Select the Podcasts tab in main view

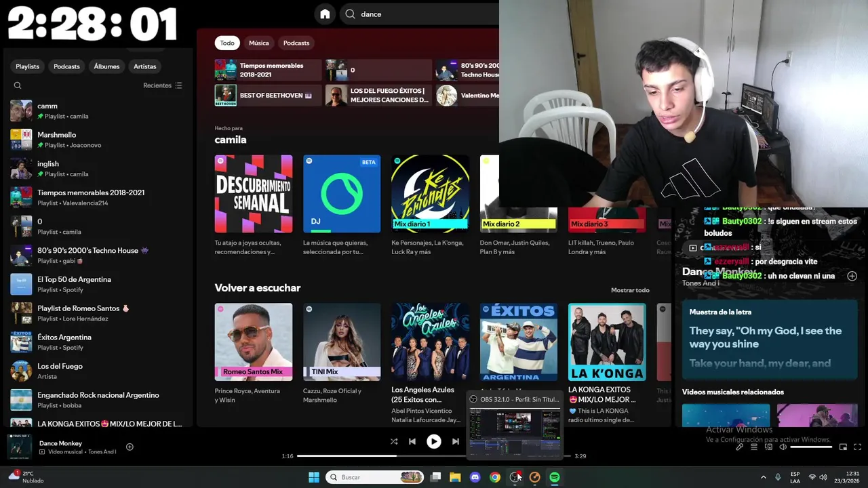[x=296, y=43]
